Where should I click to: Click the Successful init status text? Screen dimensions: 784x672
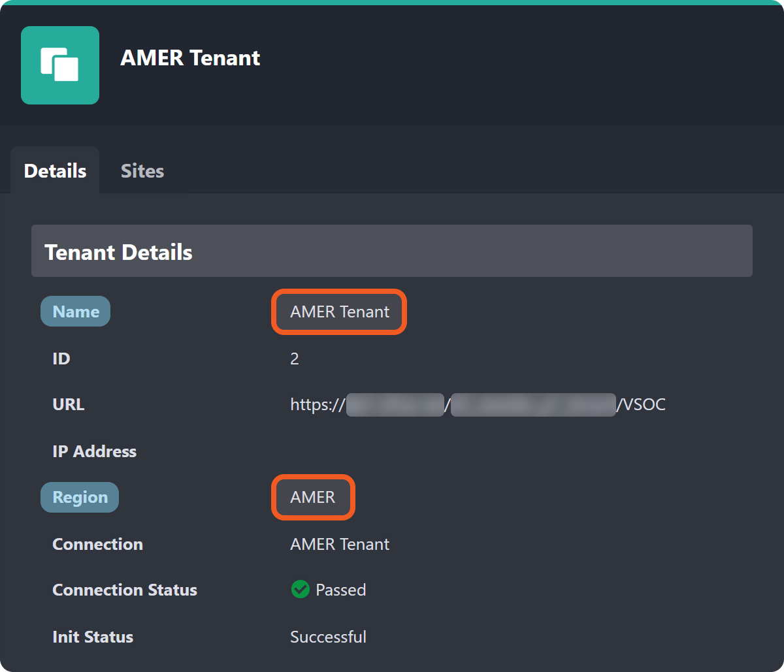coord(328,637)
